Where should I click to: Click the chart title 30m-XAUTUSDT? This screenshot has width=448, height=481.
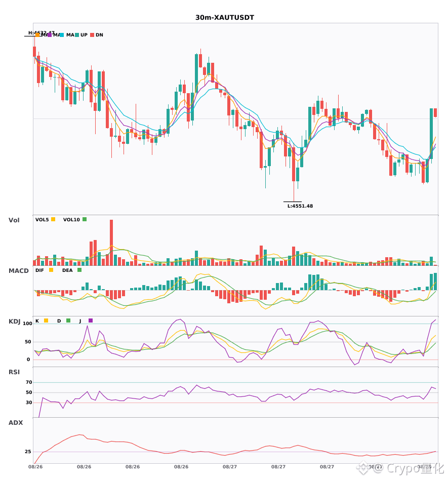point(225,18)
